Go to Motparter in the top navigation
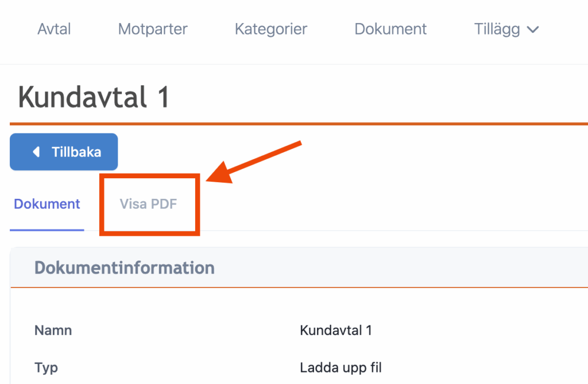The width and height of the screenshot is (588, 384). (153, 29)
